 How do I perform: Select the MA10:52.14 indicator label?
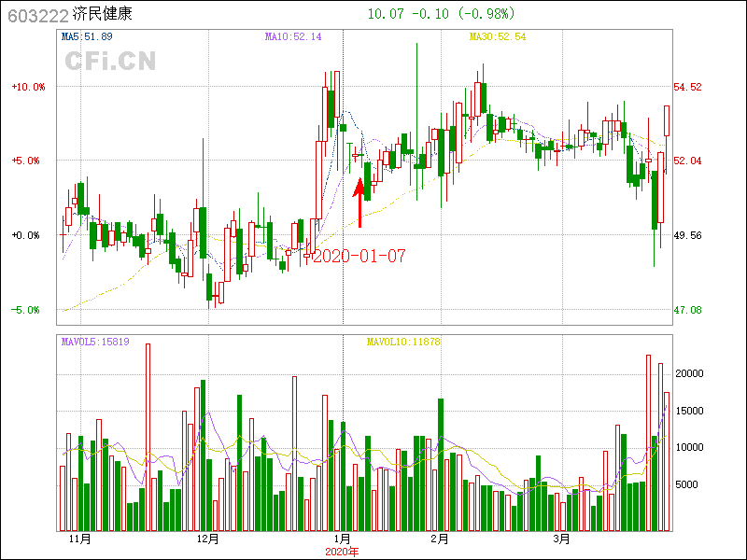[x=292, y=36]
